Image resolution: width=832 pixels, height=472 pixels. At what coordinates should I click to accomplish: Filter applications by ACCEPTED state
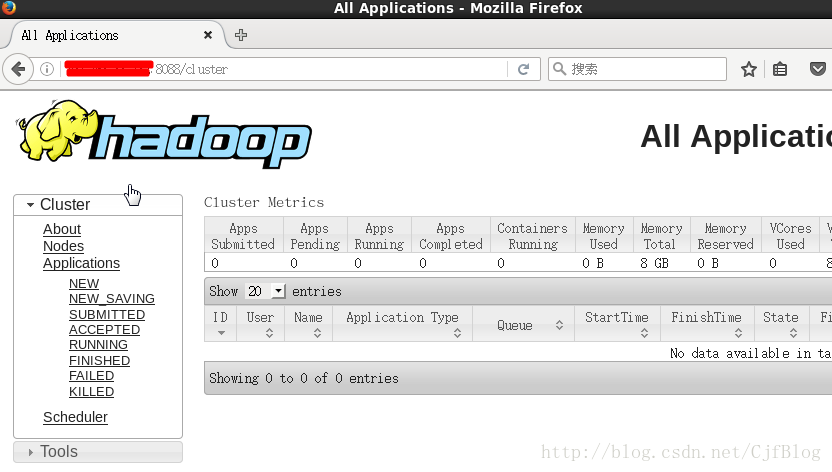click(x=104, y=329)
